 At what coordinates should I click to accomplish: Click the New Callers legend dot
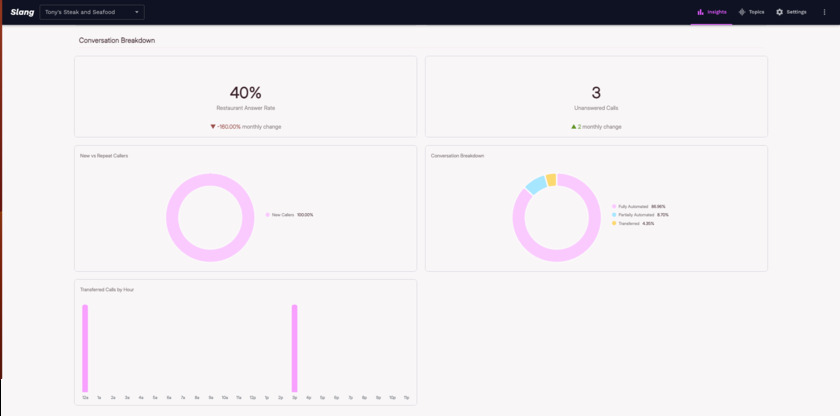click(268, 215)
